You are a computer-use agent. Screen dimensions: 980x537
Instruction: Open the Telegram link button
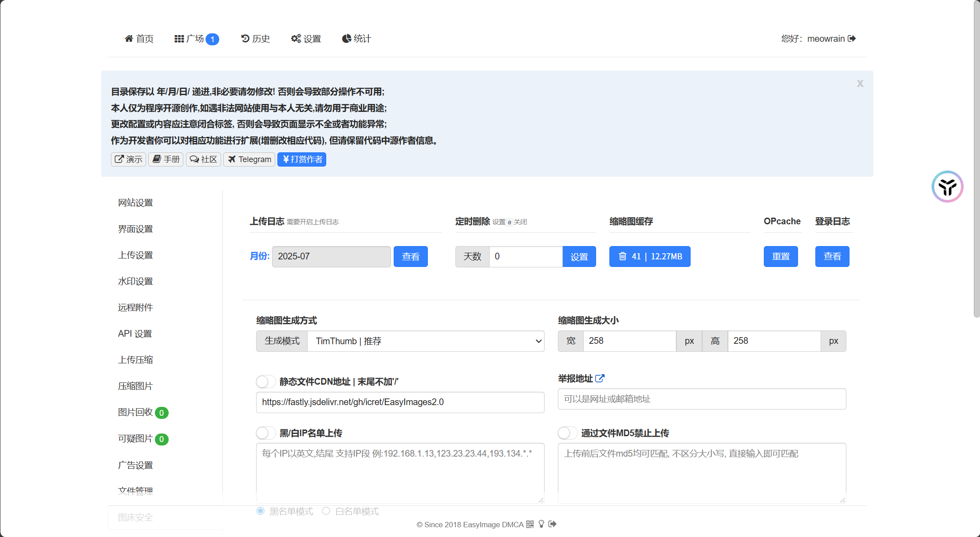coord(249,159)
